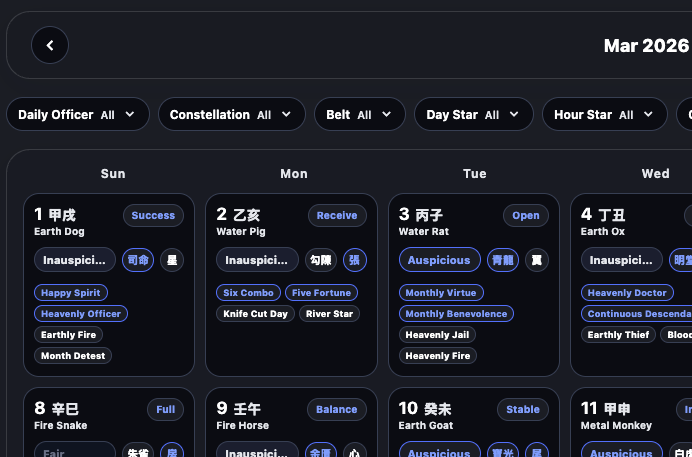Select the Receive tag on day 2

337,215
